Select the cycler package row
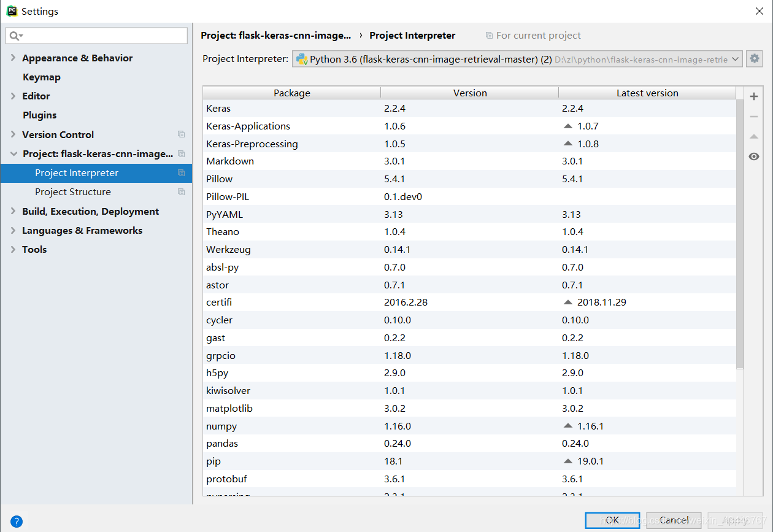This screenshot has height=532, width=773. 470,320
